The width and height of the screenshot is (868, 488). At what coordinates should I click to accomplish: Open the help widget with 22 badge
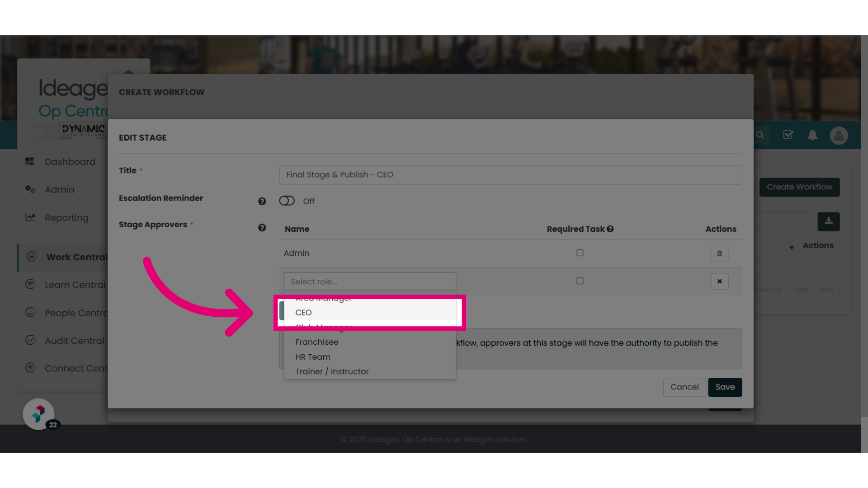tap(39, 414)
